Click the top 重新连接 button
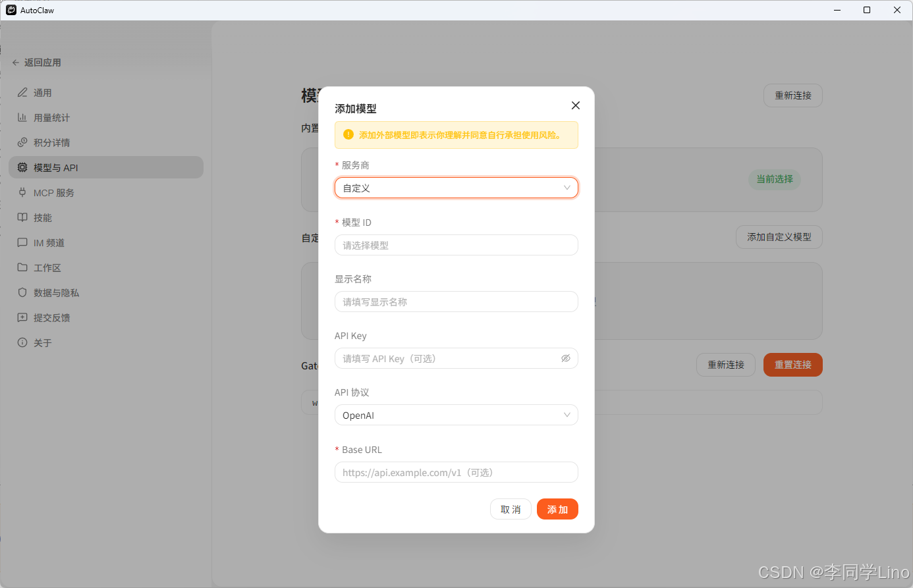Screen dimensions: 913x588 (793, 95)
